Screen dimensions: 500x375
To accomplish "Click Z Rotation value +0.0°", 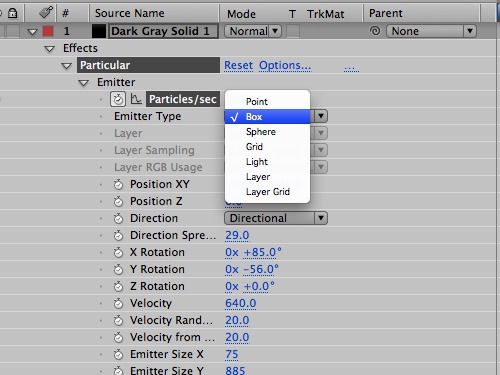I will point(259,286).
